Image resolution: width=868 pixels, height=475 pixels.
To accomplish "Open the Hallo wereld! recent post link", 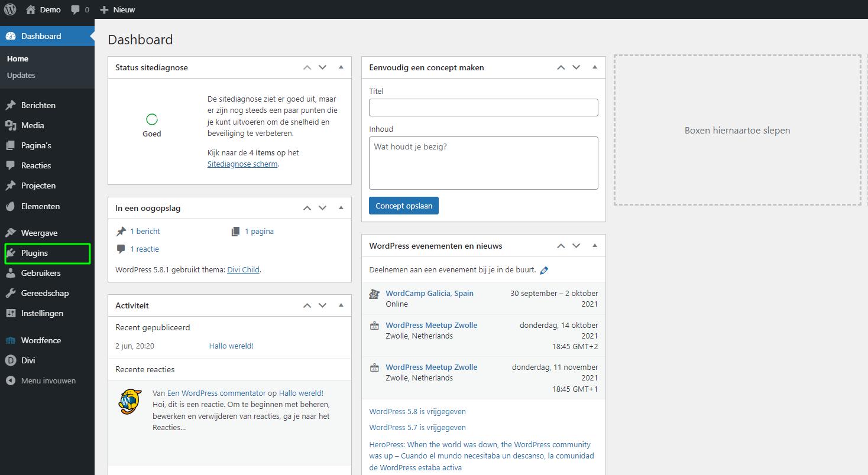I will click(231, 346).
